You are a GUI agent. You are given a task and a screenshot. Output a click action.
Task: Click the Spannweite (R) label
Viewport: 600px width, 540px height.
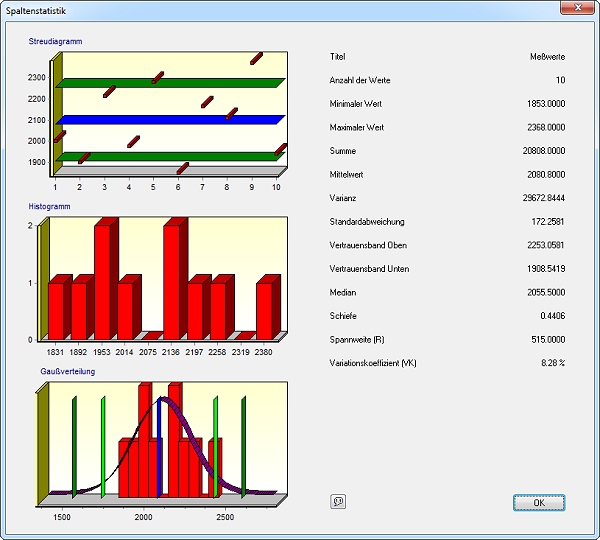[x=356, y=339]
